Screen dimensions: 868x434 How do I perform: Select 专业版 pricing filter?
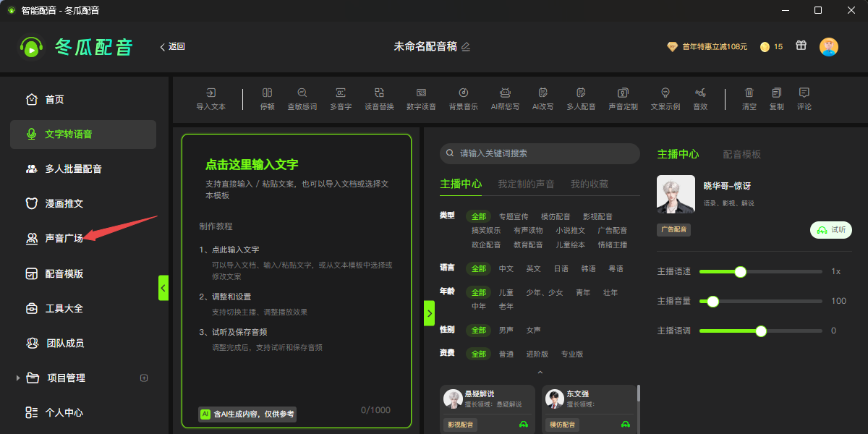[x=572, y=354]
